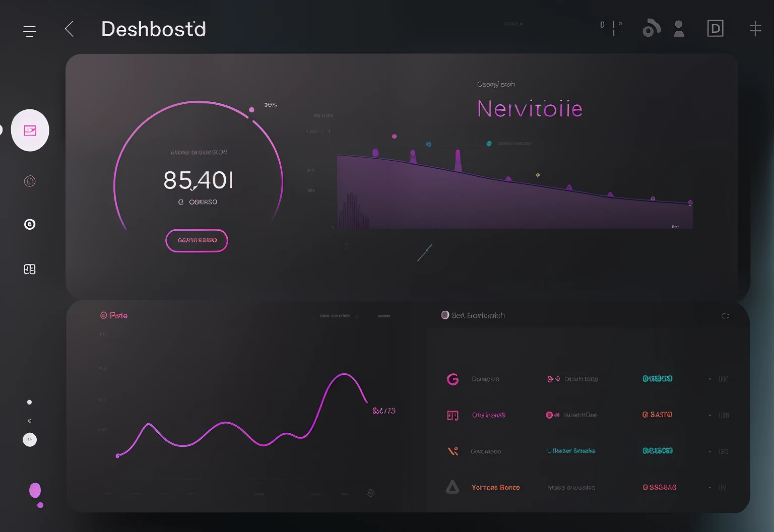
Task: Click the small D separator control in the header
Action: [611, 28]
